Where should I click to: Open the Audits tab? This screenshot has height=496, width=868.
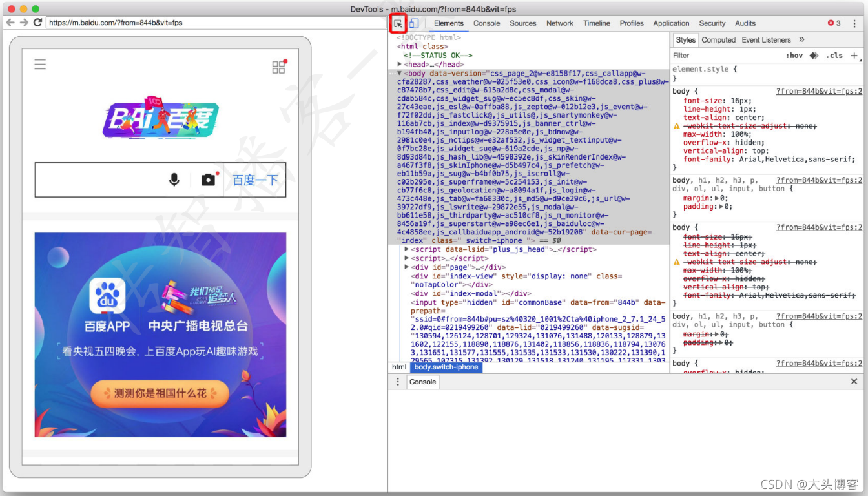coord(745,23)
